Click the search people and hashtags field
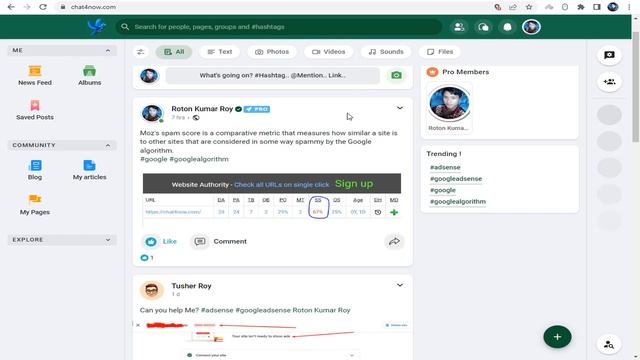 [279, 27]
